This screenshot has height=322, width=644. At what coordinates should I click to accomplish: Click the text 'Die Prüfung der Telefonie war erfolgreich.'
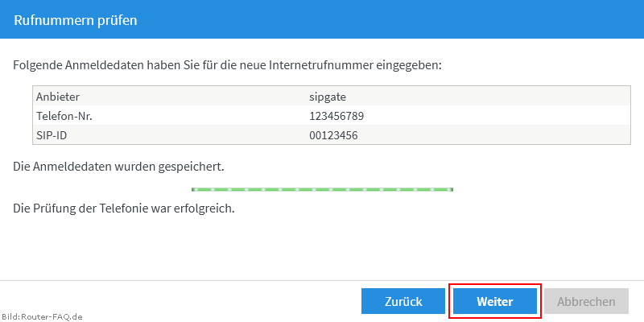tap(124, 208)
